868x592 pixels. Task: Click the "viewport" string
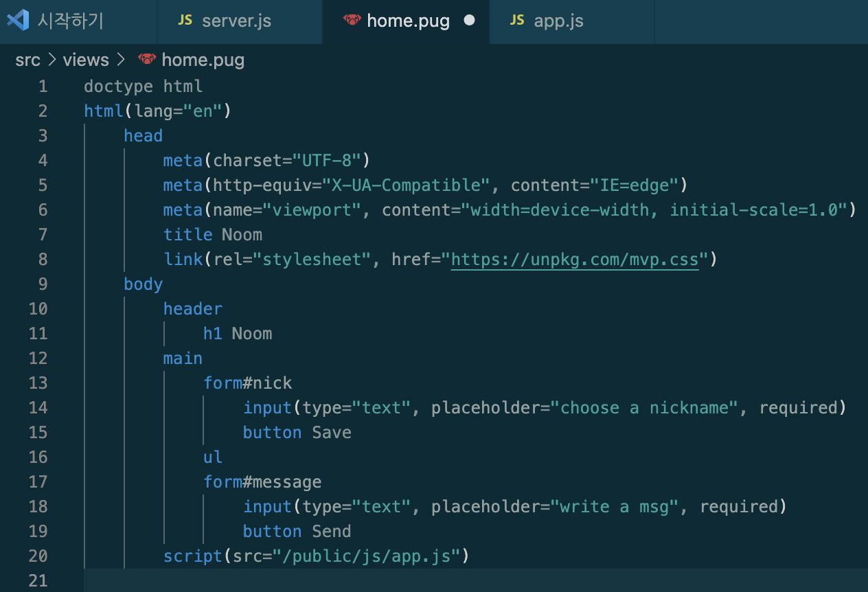(312, 210)
